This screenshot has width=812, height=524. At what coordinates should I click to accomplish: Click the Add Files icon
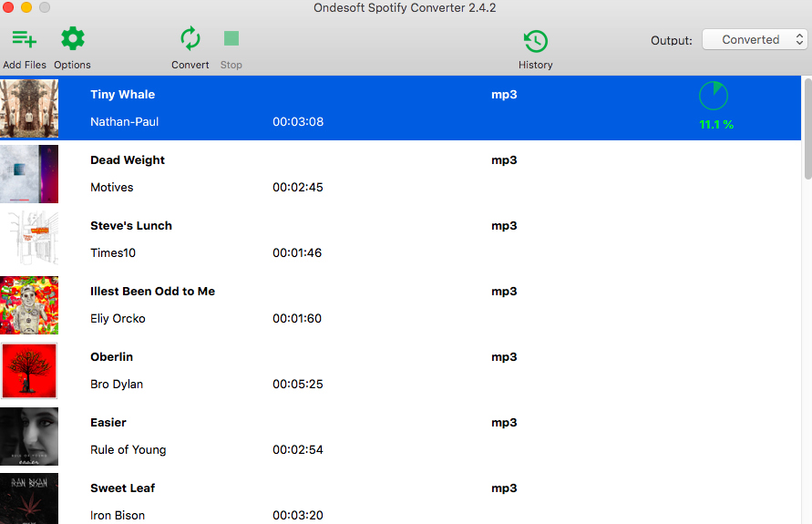pos(25,39)
